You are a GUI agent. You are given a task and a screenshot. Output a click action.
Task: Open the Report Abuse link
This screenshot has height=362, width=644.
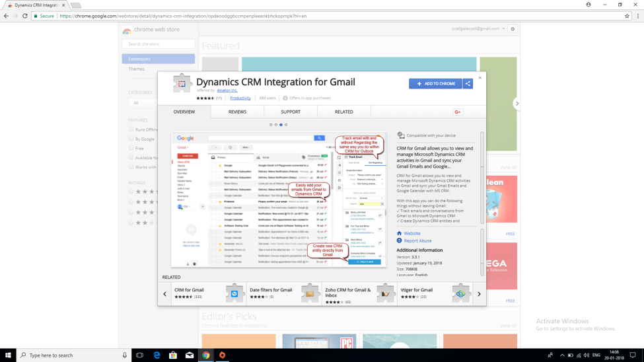(x=417, y=241)
